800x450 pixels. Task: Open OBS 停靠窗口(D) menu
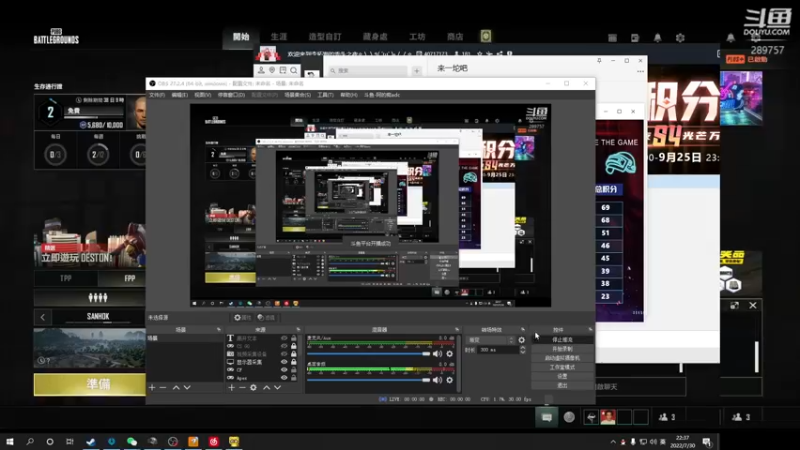[x=232, y=95]
